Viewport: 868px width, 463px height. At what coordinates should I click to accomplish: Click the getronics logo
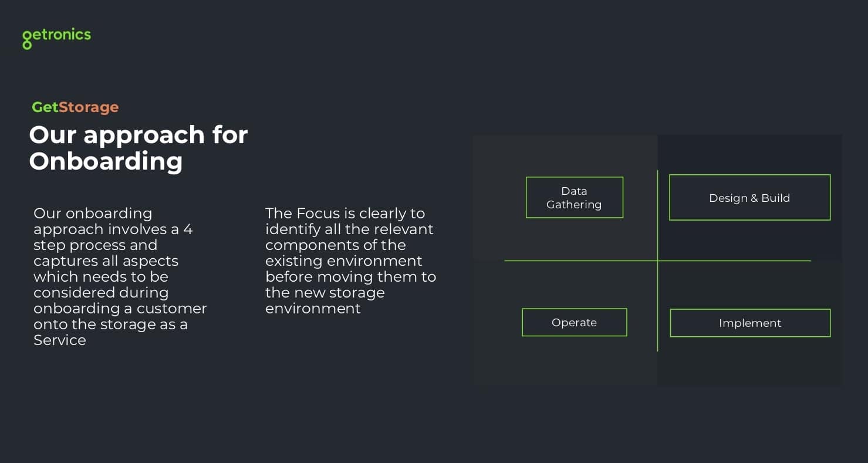pyautogui.click(x=57, y=36)
